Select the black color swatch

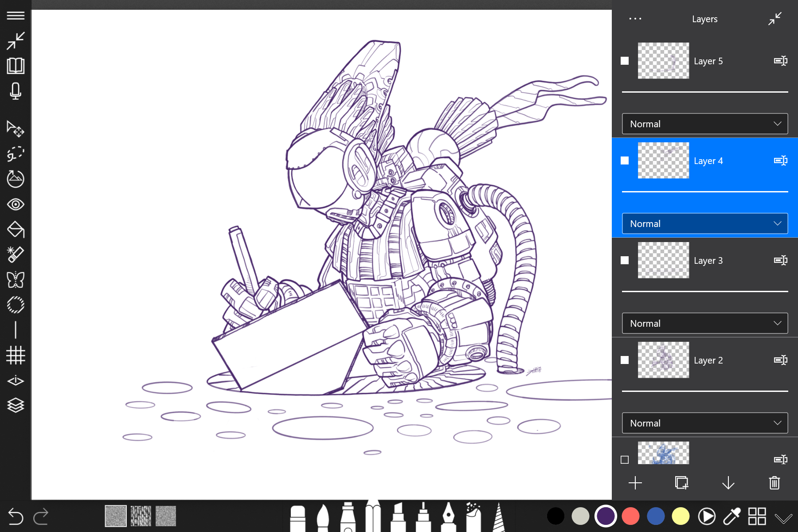tap(555, 516)
